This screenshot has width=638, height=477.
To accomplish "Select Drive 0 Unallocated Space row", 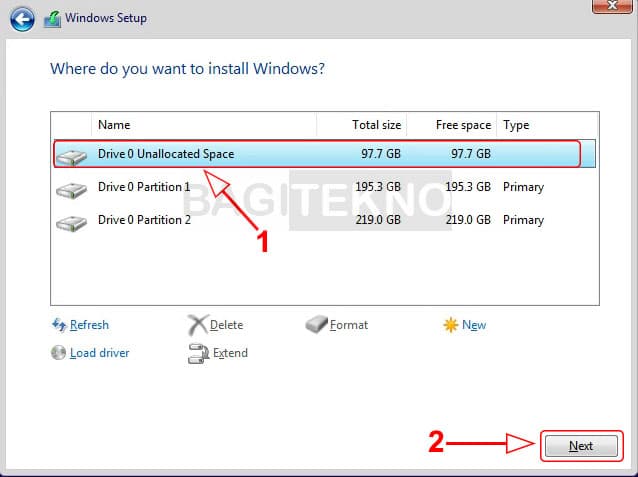I will pos(325,154).
